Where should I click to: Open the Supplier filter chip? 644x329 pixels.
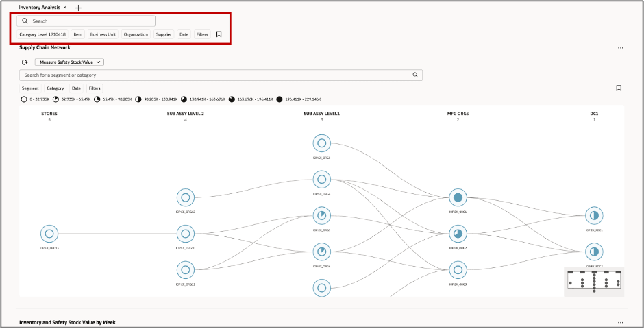164,34
